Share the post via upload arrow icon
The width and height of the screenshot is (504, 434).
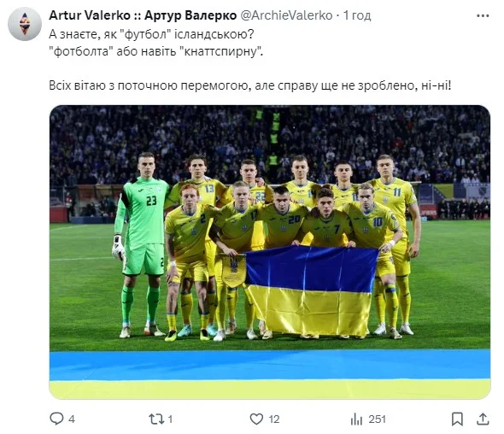click(483, 419)
